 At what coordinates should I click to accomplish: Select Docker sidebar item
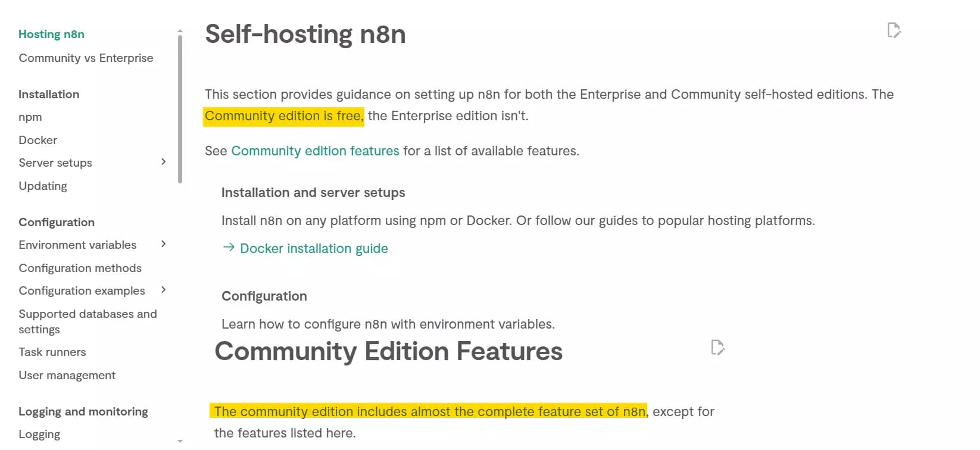pos(38,140)
